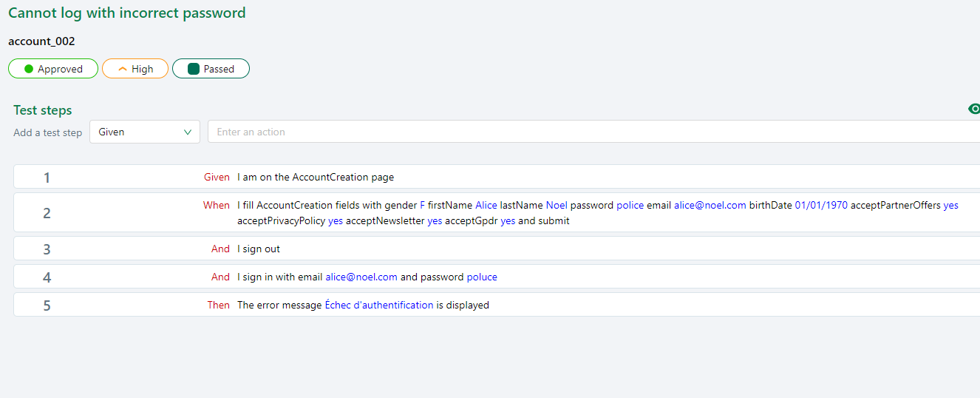Open the Given keyword dropdown
980x398 pixels.
point(145,132)
